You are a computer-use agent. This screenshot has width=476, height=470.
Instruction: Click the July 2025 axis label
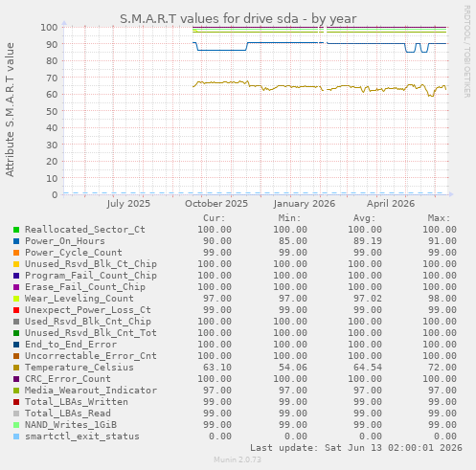[x=128, y=204]
